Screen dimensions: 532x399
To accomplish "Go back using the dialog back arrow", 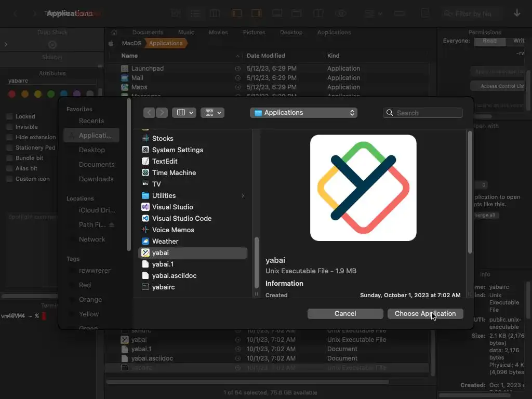I will (x=149, y=113).
